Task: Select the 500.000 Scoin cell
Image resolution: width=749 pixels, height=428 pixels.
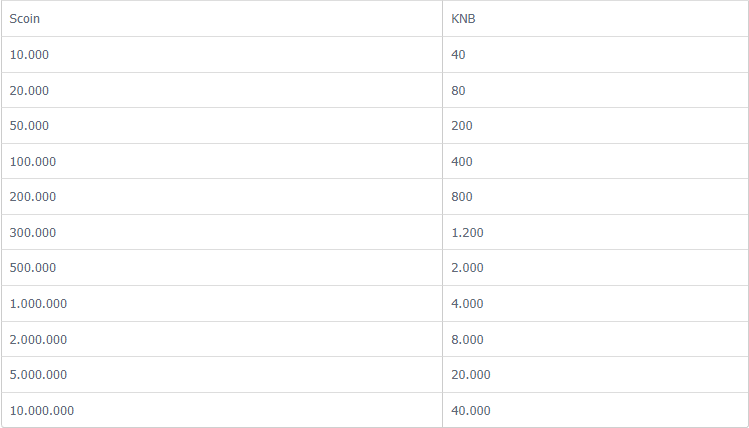Action: tap(222, 268)
